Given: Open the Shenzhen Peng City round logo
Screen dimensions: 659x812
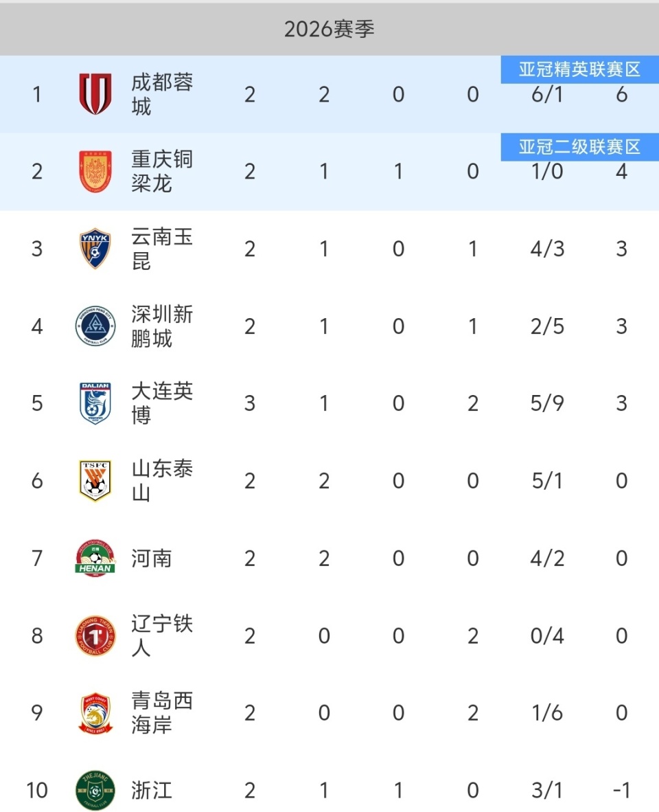Looking at the screenshot, I should point(95,326).
